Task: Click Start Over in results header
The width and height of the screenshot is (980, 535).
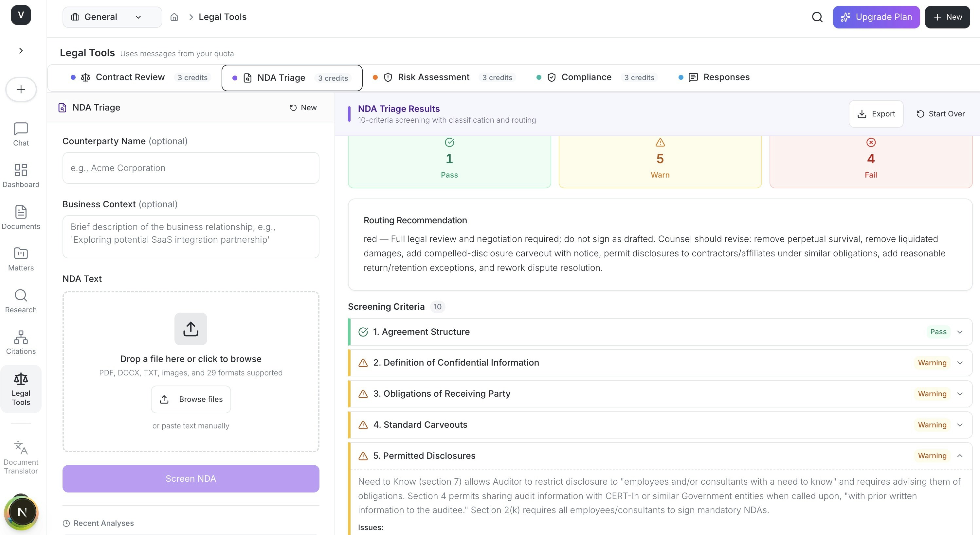Action: coord(940,114)
